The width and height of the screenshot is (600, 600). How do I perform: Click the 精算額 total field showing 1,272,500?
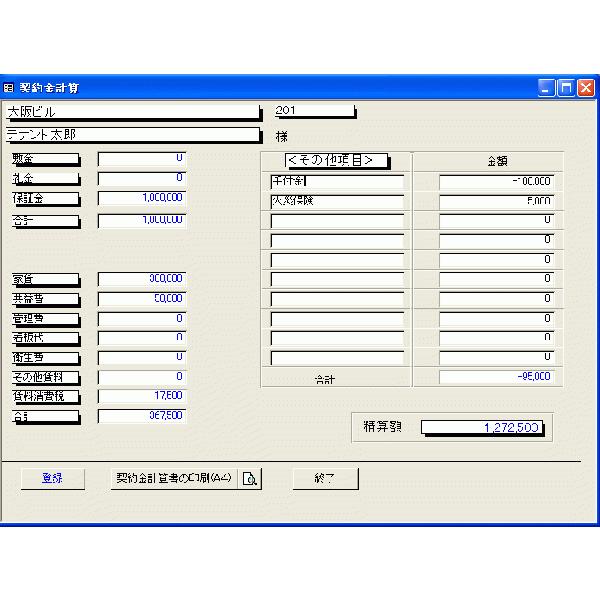484,428
